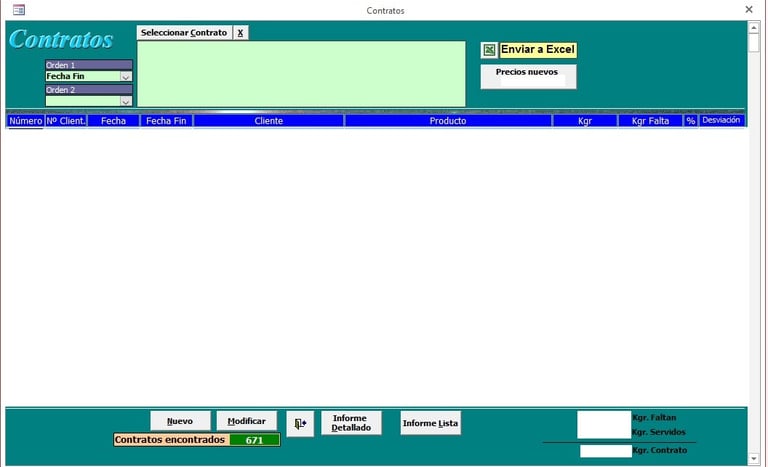Click the Modificar button
Viewport: 768px width, 467px height.
tap(246, 421)
